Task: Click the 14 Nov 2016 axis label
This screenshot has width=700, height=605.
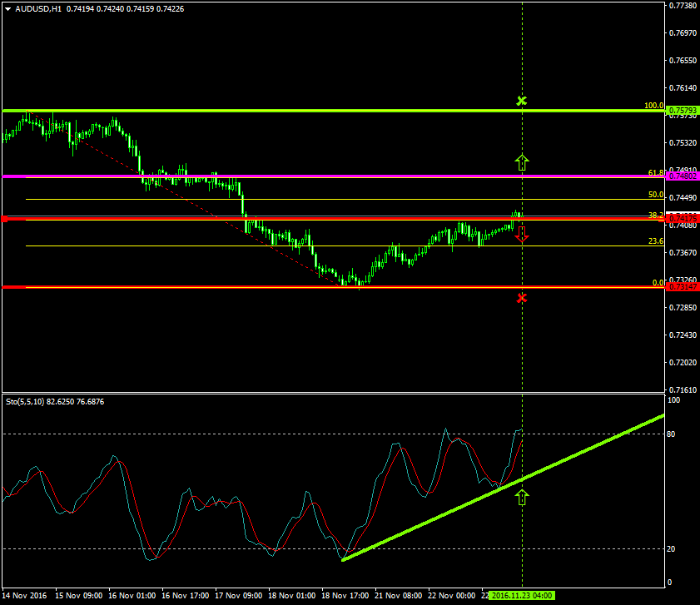Action: click(26, 595)
